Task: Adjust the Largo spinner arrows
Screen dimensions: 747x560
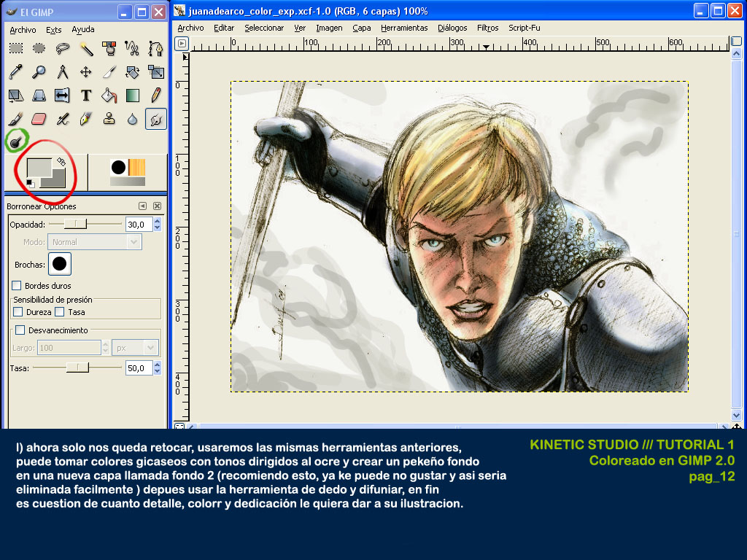Action: point(105,348)
